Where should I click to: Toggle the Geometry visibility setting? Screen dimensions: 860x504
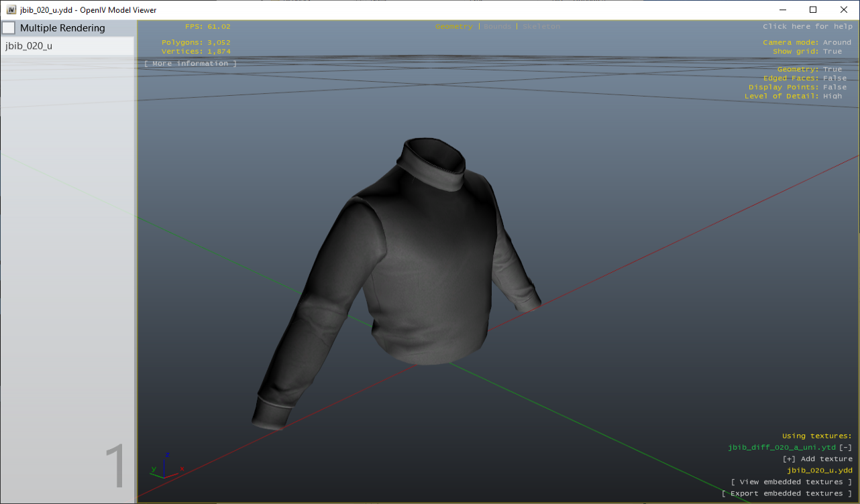(x=832, y=69)
